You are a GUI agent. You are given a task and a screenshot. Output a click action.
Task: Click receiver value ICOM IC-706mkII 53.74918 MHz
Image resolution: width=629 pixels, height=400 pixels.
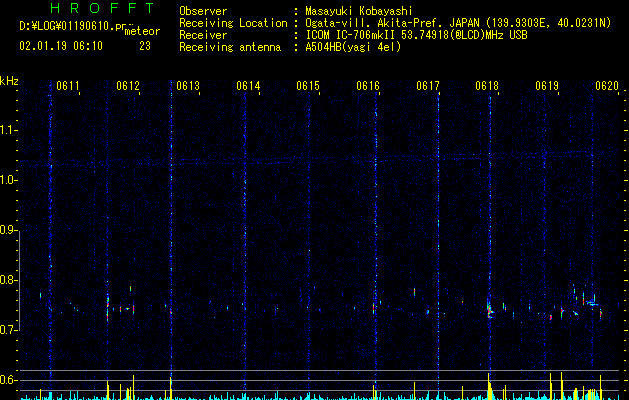pos(416,35)
